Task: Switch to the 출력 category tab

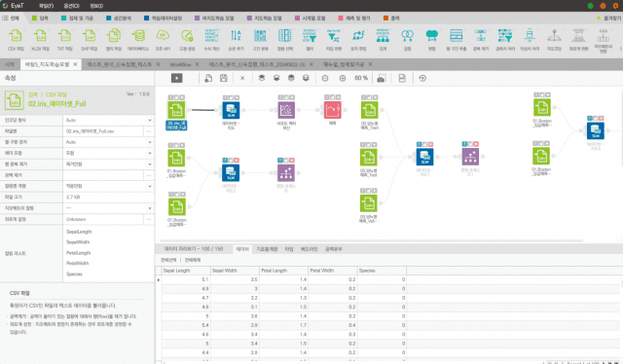Action: [391, 18]
